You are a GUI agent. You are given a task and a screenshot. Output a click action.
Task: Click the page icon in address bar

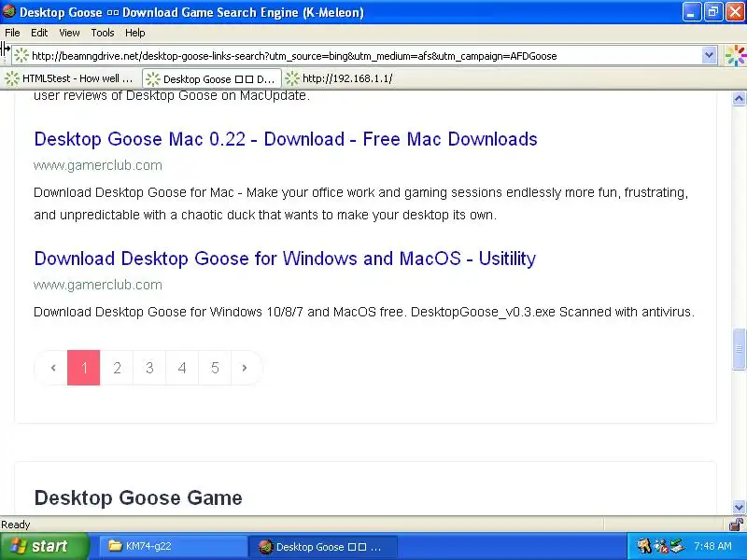click(x=21, y=56)
